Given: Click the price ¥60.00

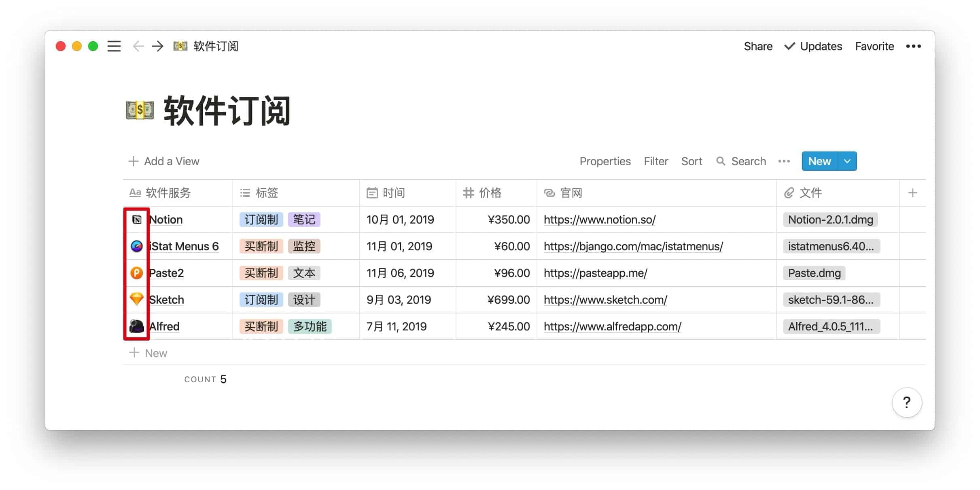Looking at the screenshot, I should 512,246.
